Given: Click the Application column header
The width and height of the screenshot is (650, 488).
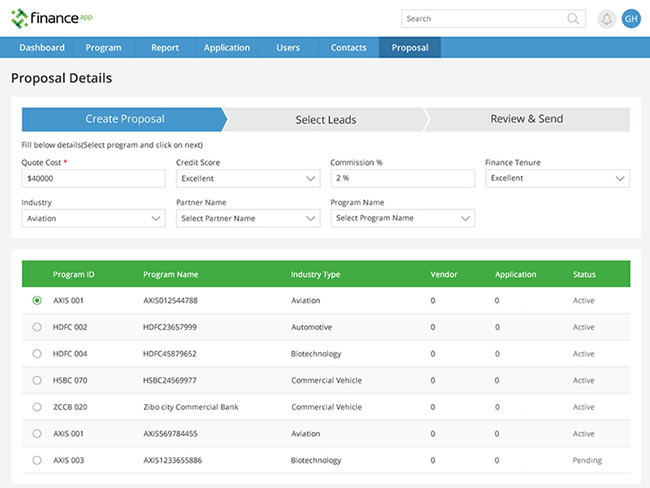Looking at the screenshot, I should pos(516,274).
